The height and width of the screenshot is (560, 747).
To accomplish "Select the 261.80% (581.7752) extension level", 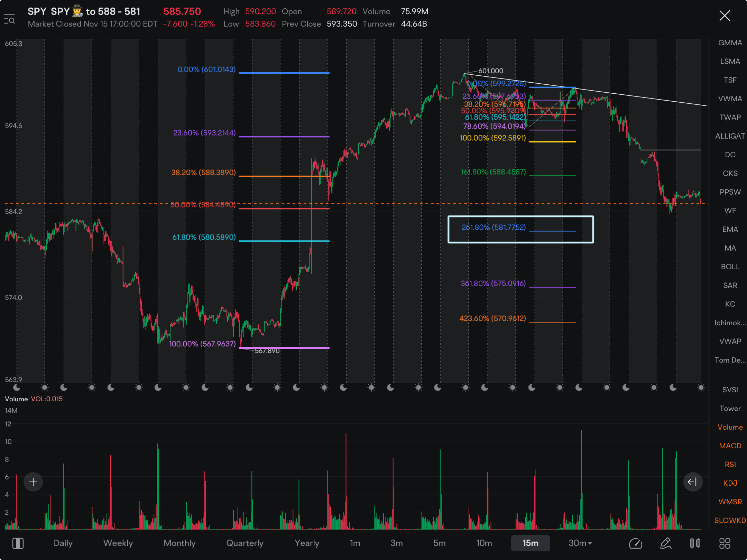I will pyautogui.click(x=494, y=227).
